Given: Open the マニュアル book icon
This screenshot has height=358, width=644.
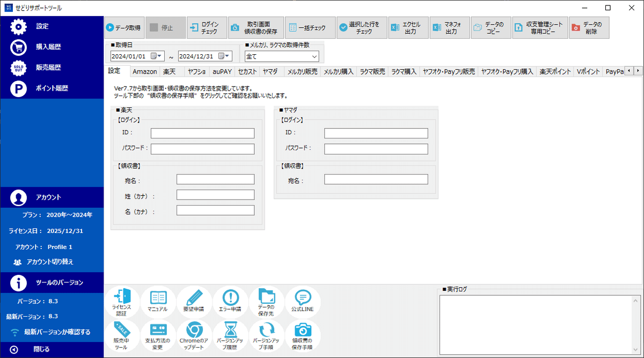Looking at the screenshot, I should 158,302.
